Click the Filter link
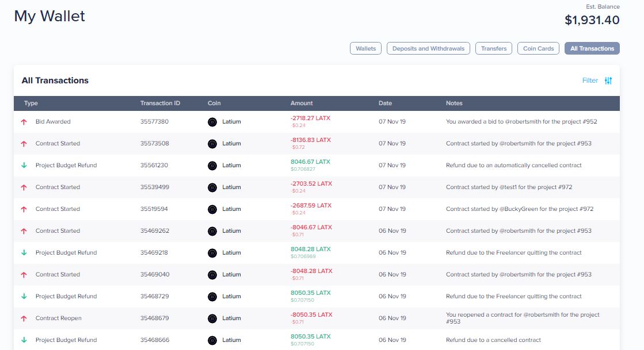The width and height of the screenshot is (644, 350). 591,80
